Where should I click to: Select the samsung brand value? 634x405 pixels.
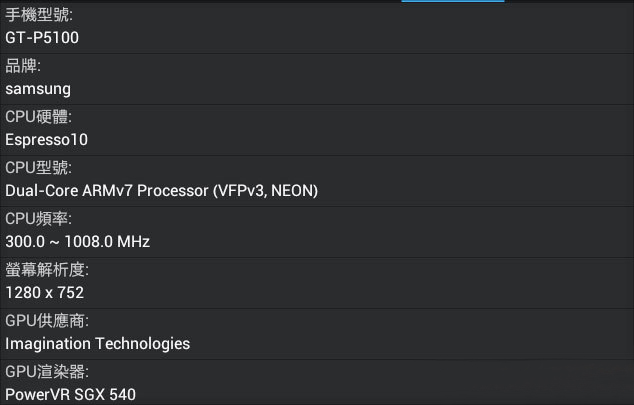point(38,89)
